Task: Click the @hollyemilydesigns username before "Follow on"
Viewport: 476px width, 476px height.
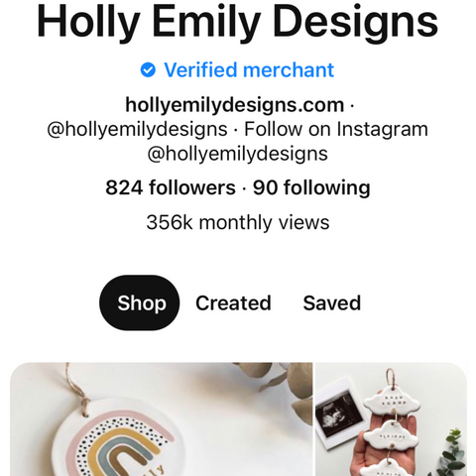Action: [137, 129]
